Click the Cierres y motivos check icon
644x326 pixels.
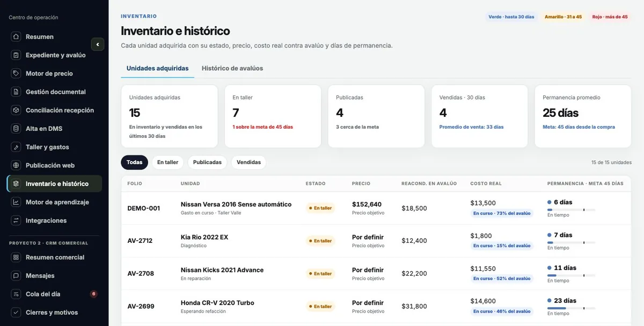pyautogui.click(x=16, y=313)
